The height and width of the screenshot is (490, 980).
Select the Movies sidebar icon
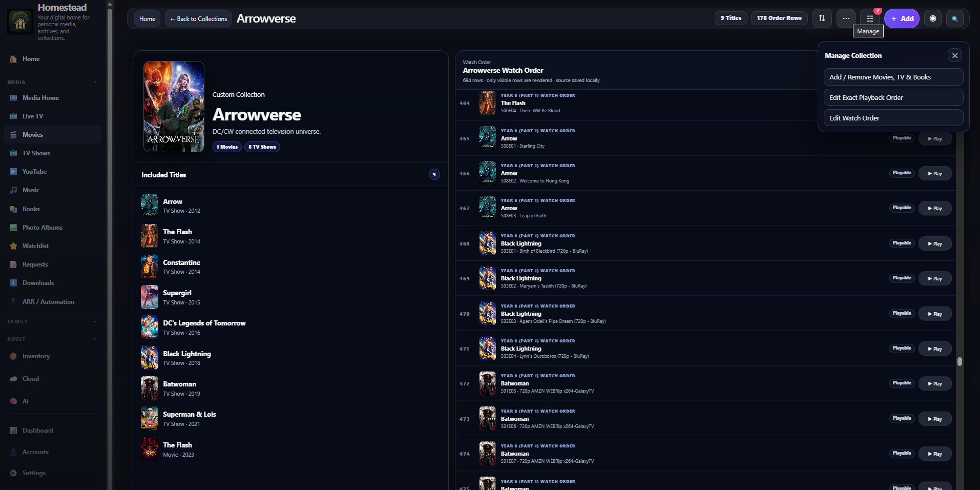pos(13,135)
